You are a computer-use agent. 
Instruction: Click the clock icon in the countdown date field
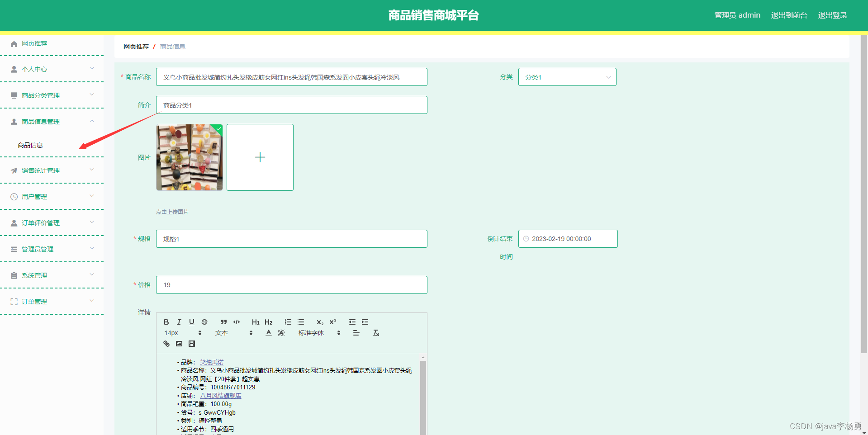coord(526,239)
